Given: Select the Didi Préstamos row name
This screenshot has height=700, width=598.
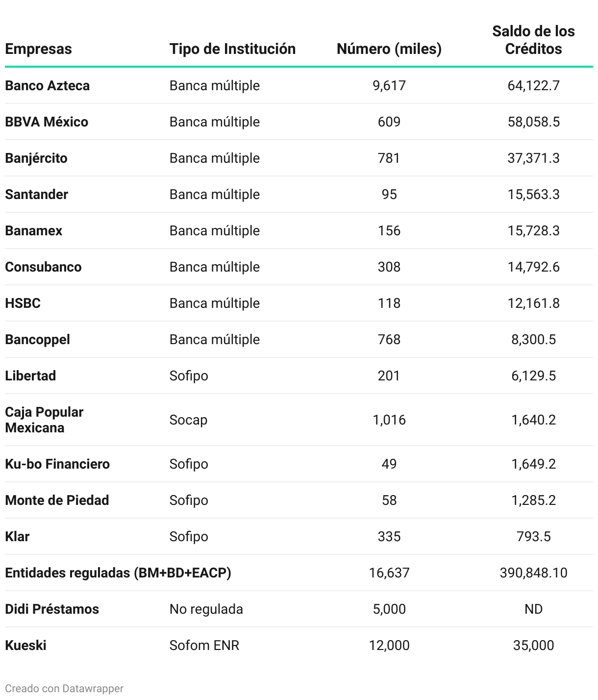Looking at the screenshot, I should click(52, 609).
